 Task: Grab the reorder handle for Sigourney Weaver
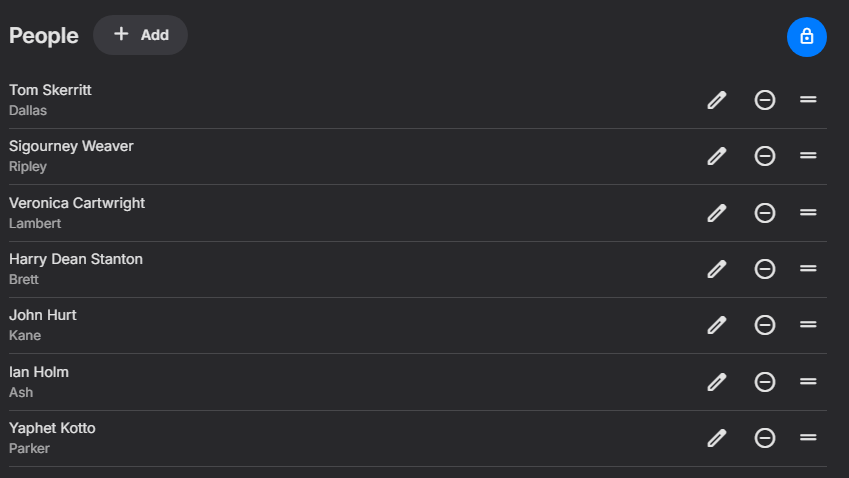click(x=808, y=156)
